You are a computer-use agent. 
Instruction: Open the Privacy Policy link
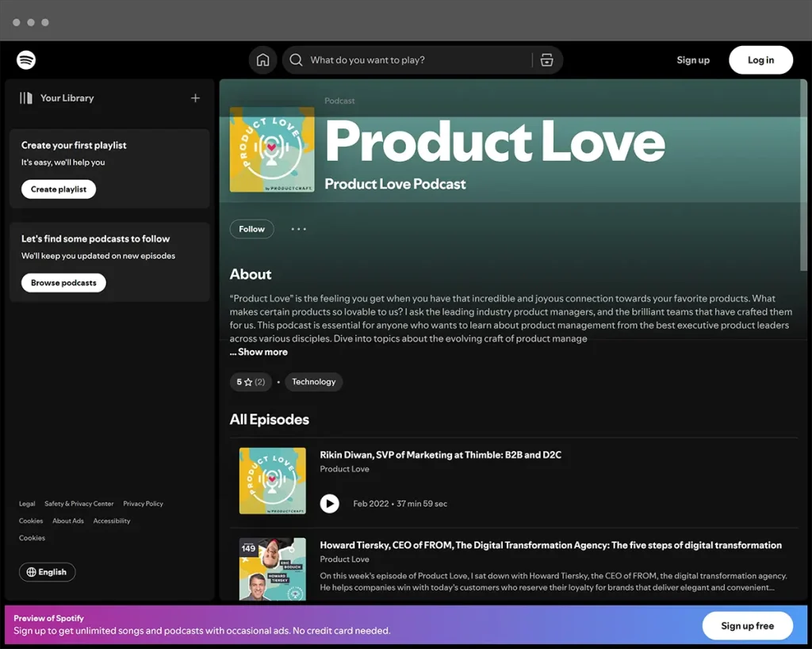click(x=143, y=503)
